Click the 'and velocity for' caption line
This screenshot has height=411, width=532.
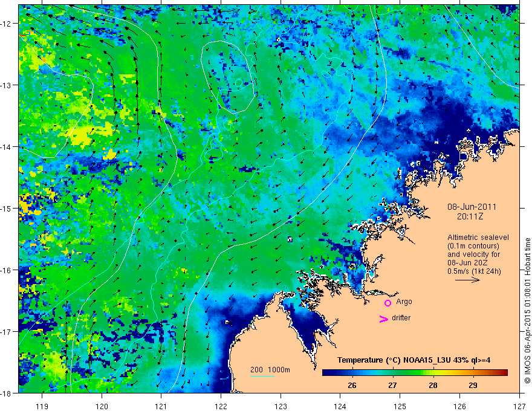[473, 254]
